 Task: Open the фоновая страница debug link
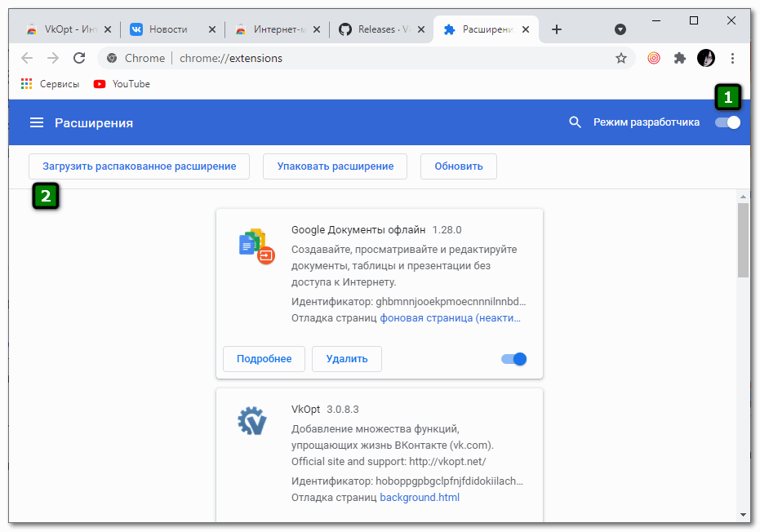(x=451, y=318)
